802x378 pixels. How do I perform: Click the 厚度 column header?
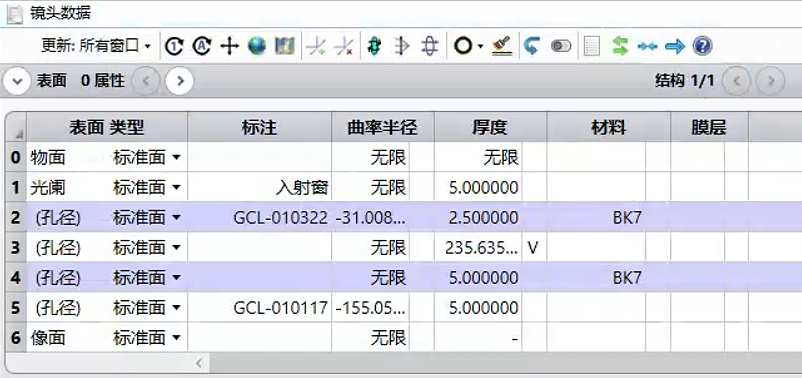click(490, 127)
